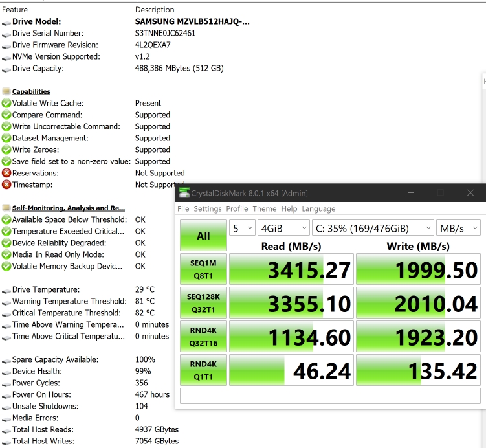Open the drive selector showing C: 35%
The width and height of the screenshot is (486, 448).
pos(373,228)
